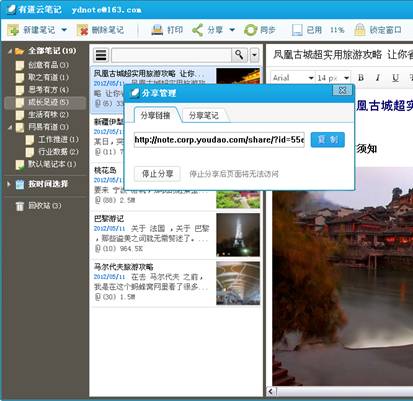413x401 pixels.
Task: Click the 停止分享 stop sharing button
Action: (157, 174)
